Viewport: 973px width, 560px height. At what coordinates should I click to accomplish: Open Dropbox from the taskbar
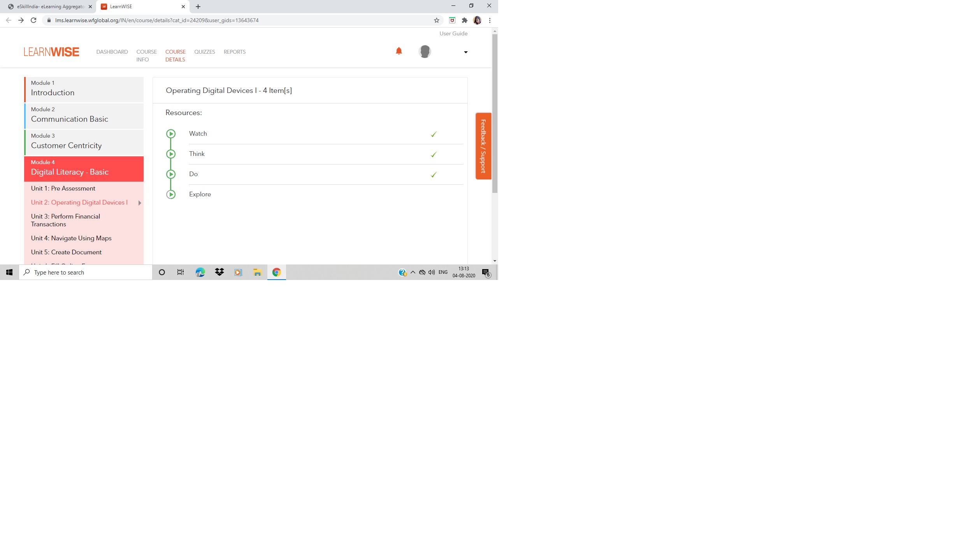[x=219, y=272]
